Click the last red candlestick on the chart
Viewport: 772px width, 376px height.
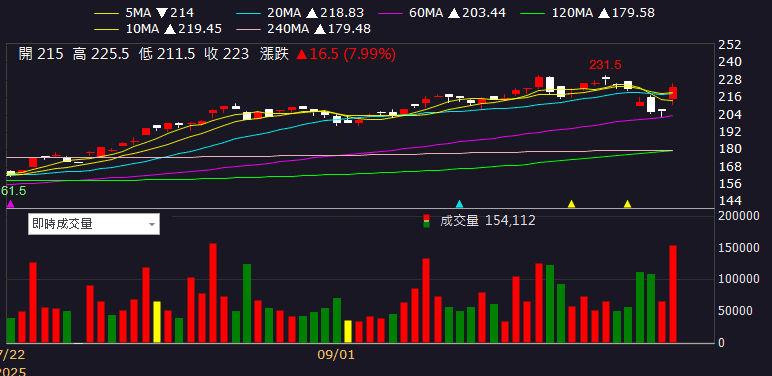(x=673, y=93)
